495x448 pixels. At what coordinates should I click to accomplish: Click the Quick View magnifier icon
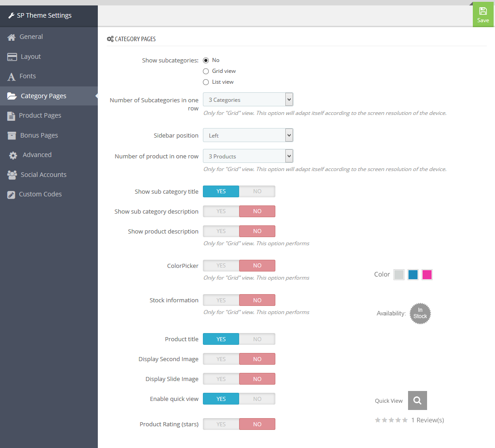[x=418, y=400]
